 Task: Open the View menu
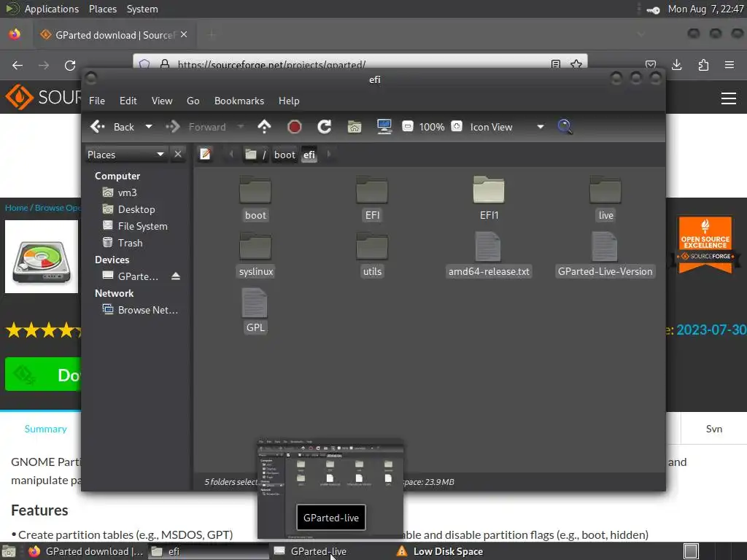pyautogui.click(x=162, y=101)
